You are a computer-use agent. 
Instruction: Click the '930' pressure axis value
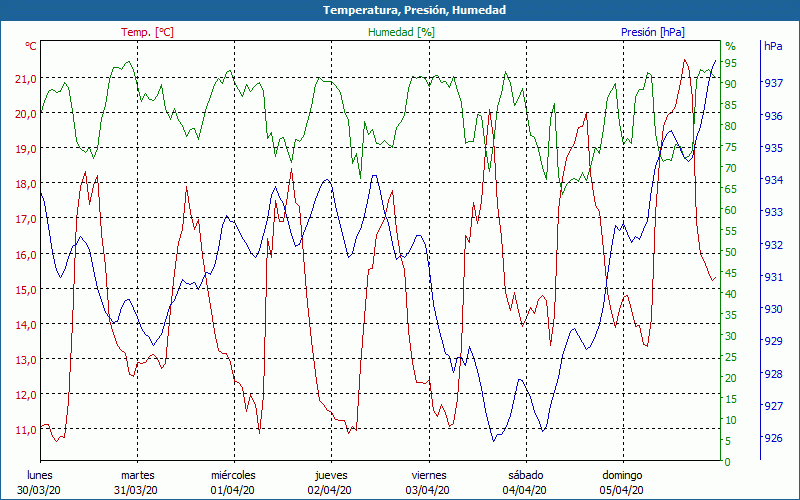pos(773,309)
